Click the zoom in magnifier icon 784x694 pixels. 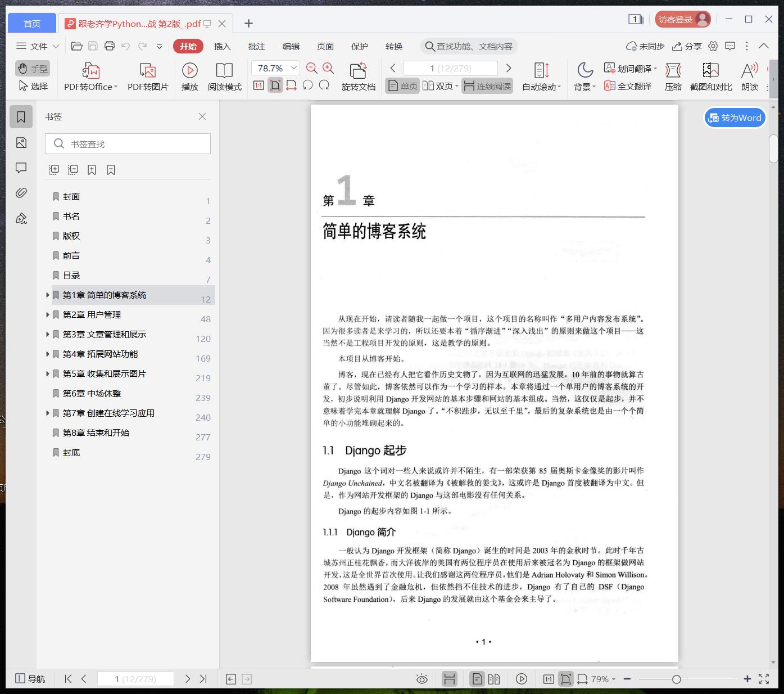tap(328, 68)
